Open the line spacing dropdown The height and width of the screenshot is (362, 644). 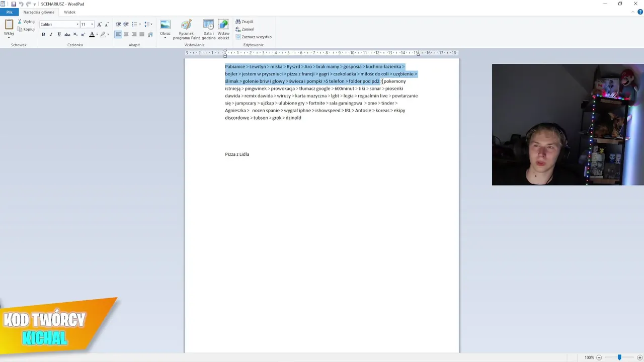click(148, 24)
